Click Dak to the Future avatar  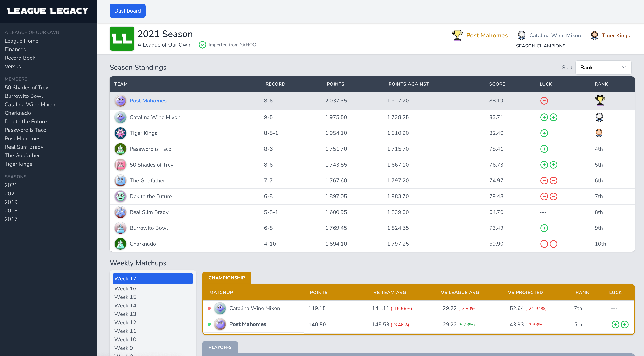coord(120,196)
